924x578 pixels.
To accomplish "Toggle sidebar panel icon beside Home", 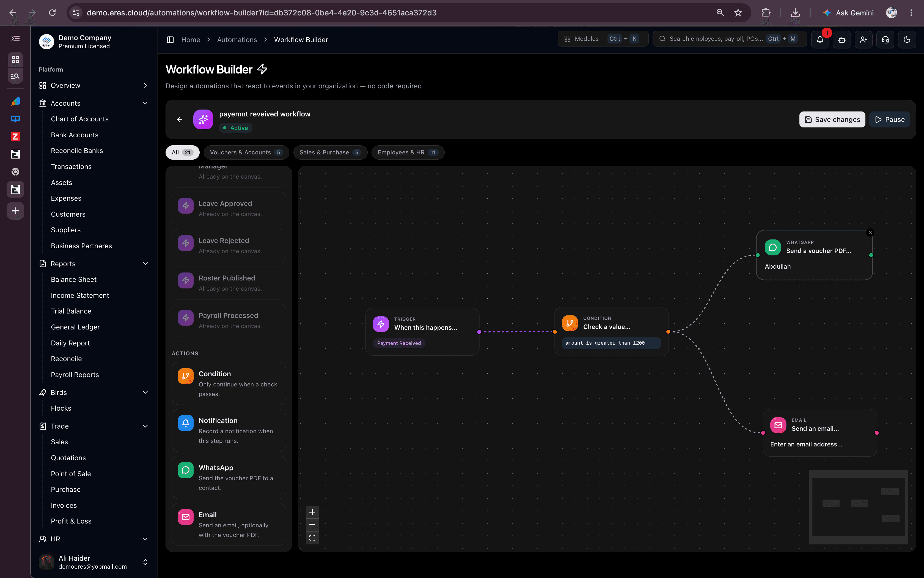I will tap(170, 40).
